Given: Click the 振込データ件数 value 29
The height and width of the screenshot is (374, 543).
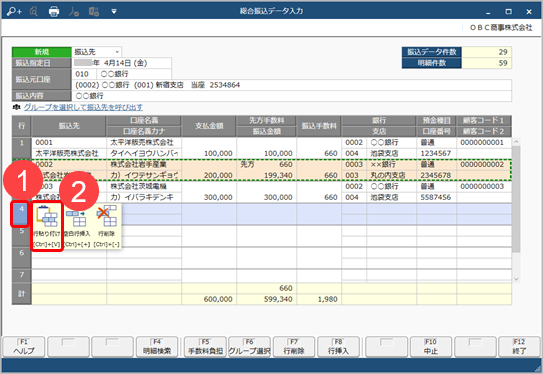Looking at the screenshot, I should pyautogui.click(x=487, y=52).
